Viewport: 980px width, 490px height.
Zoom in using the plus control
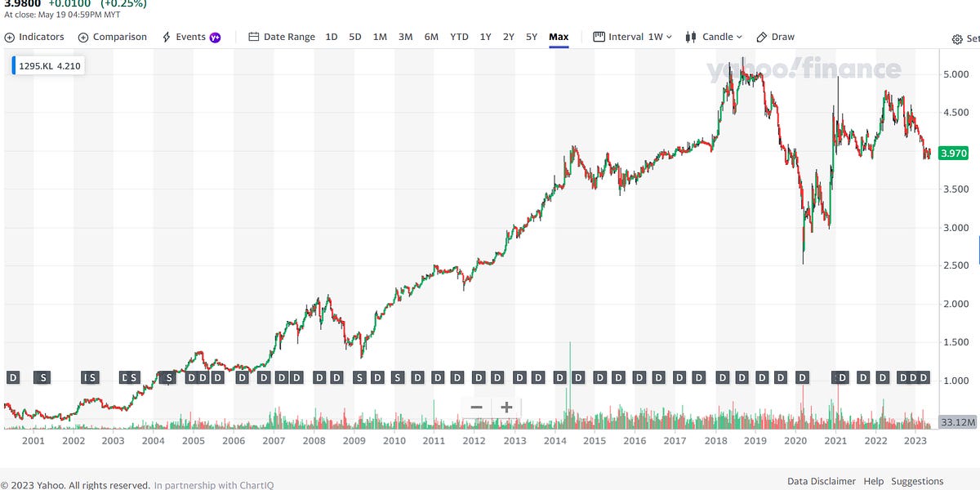(x=505, y=407)
